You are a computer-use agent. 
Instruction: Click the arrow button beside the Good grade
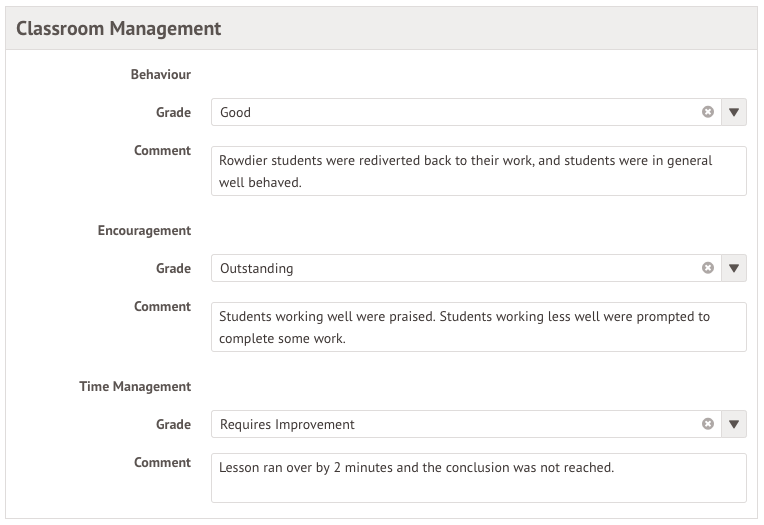tap(734, 112)
